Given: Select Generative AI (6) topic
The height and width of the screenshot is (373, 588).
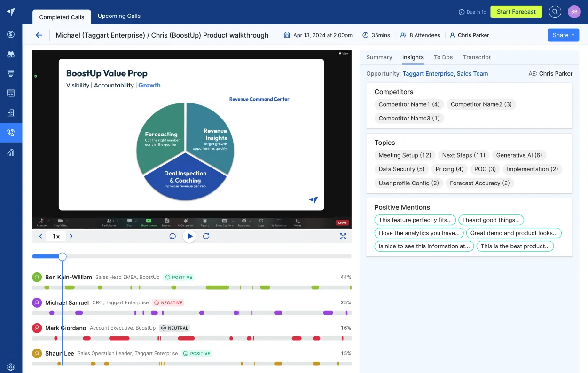Looking at the screenshot, I should pyautogui.click(x=519, y=155).
